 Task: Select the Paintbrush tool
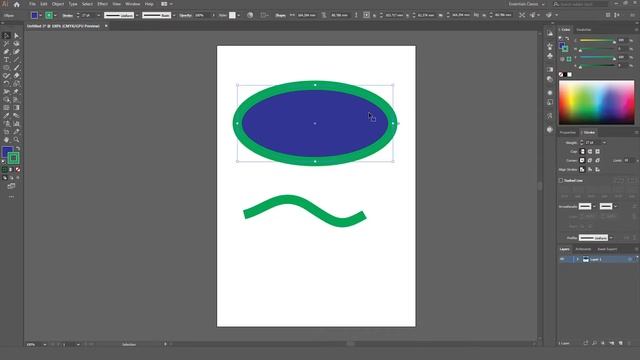(16, 68)
